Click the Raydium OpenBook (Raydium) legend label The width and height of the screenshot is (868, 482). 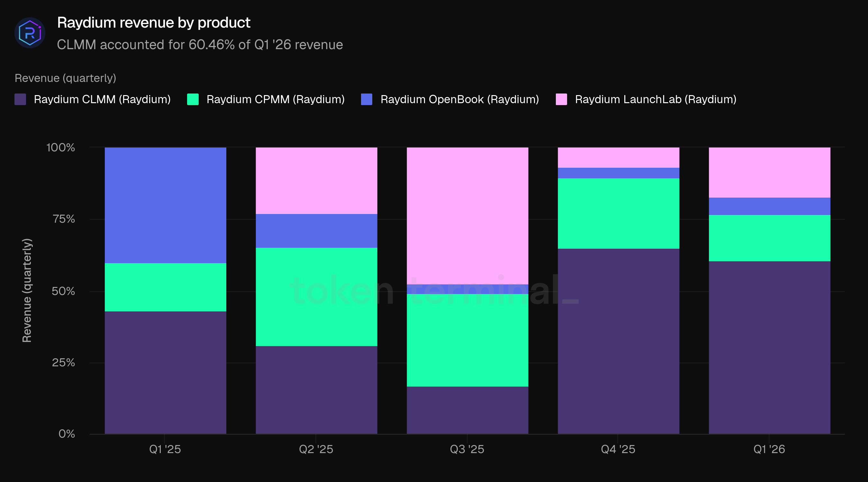click(459, 99)
